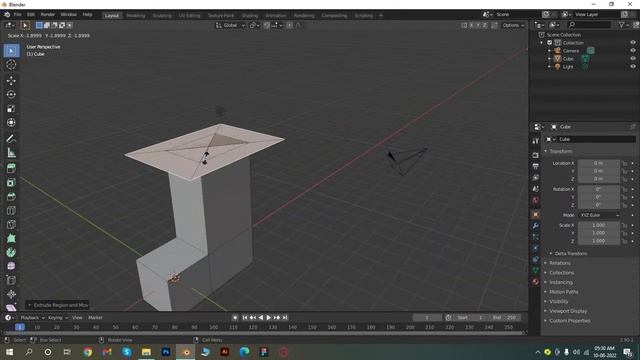
Task: Hide the Camera object in the outliner
Action: pos(633,51)
